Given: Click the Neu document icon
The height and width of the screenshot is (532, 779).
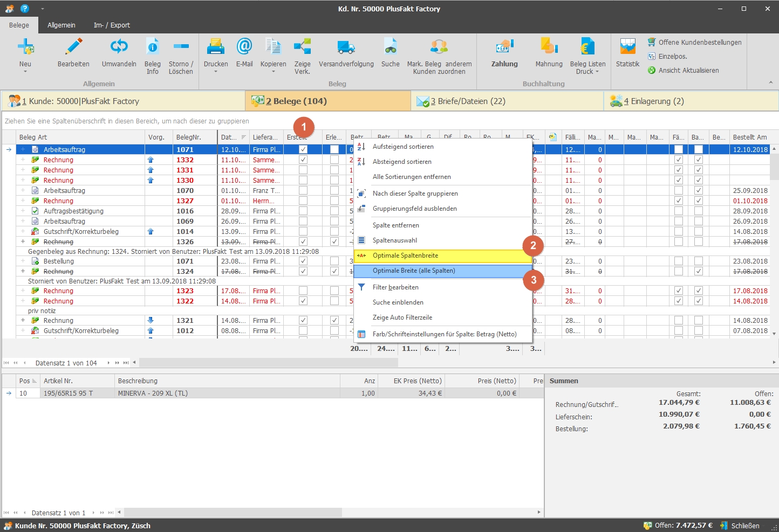Looking at the screenshot, I should pyautogui.click(x=25, y=47).
